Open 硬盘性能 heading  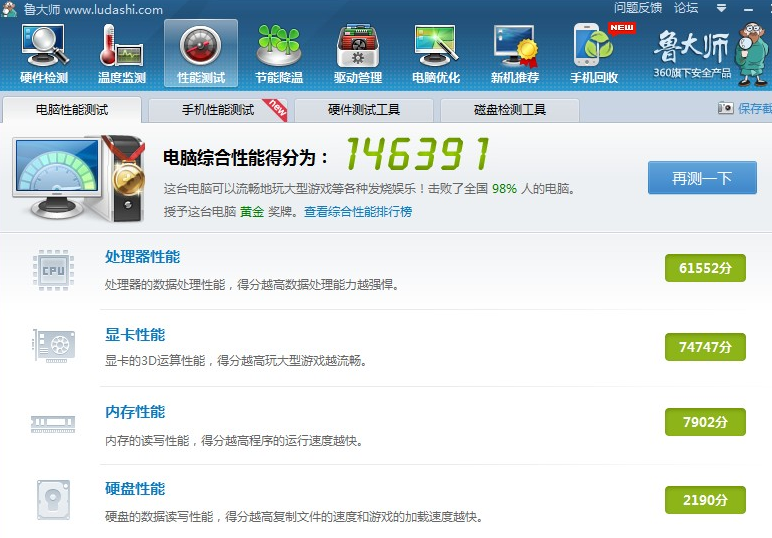(x=135, y=489)
